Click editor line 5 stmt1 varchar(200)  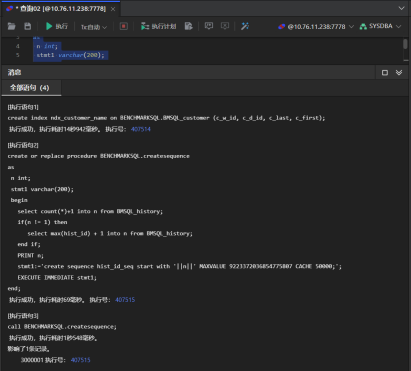(x=70, y=55)
